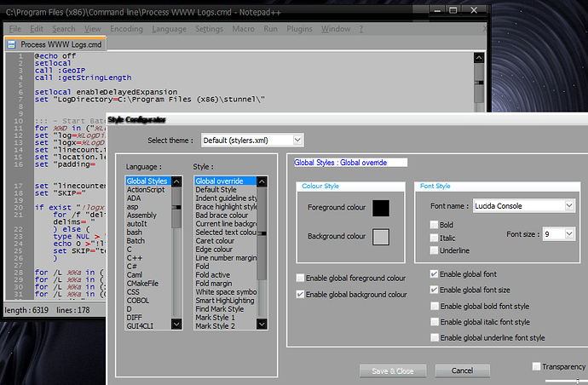The height and width of the screenshot is (385, 588).
Task: Disable global background colour checkbox
Action: point(300,294)
